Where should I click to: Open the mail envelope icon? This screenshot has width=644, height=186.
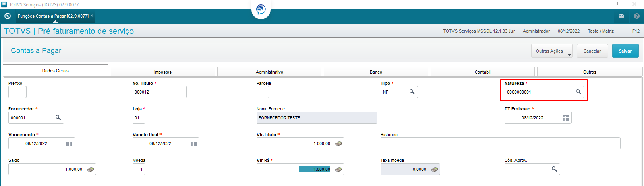click(x=621, y=16)
